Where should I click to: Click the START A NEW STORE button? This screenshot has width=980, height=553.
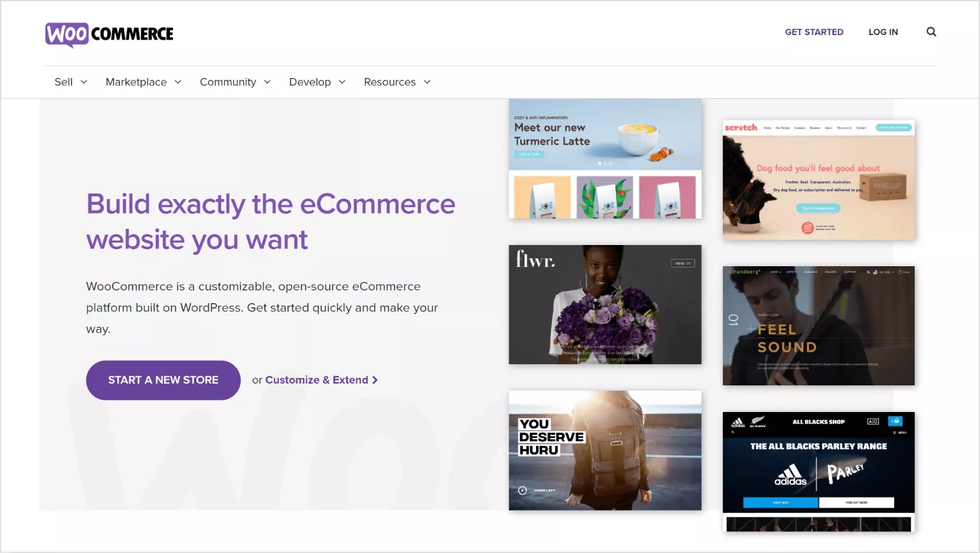[x=163, y=380]
